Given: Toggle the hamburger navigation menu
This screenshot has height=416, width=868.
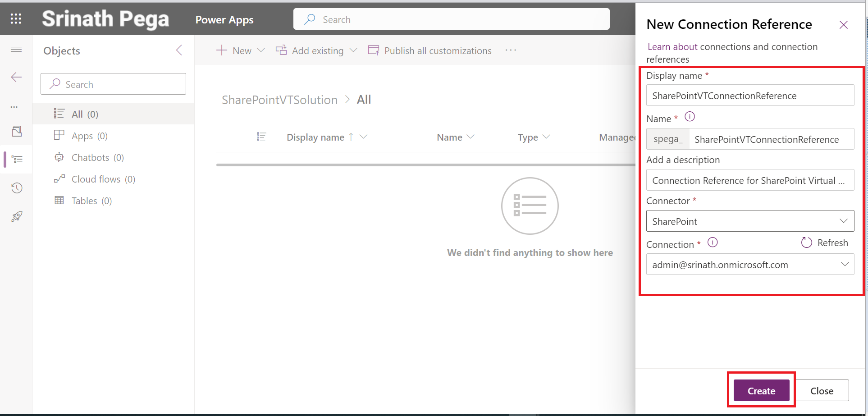Looking at the screenshot, I should click(x=16, y=50).
